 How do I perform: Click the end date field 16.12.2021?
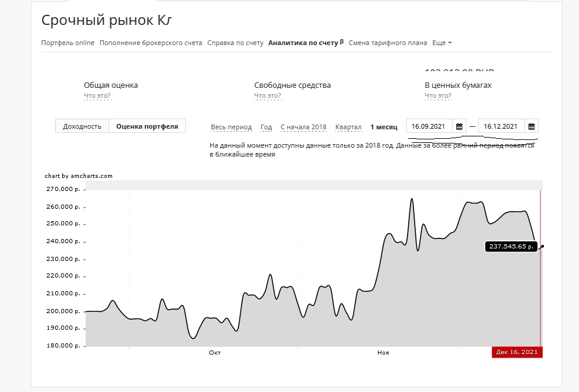pyautogui.click(x=501, y=126)
